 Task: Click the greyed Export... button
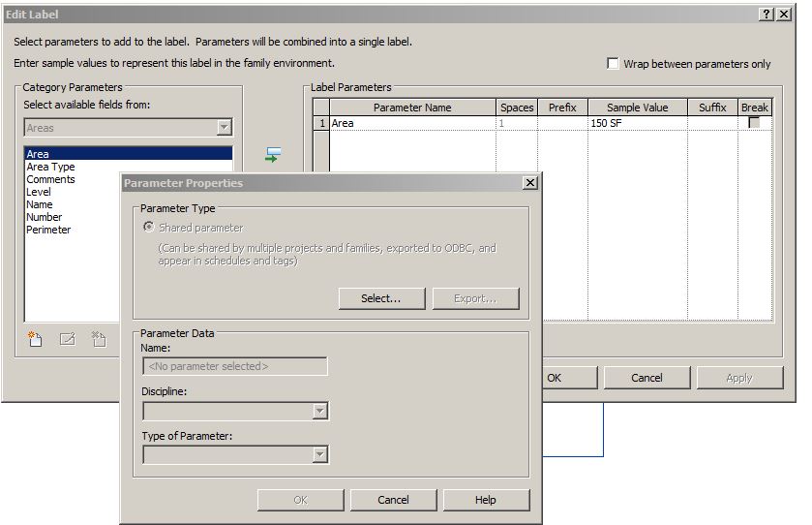coord(475,298)
